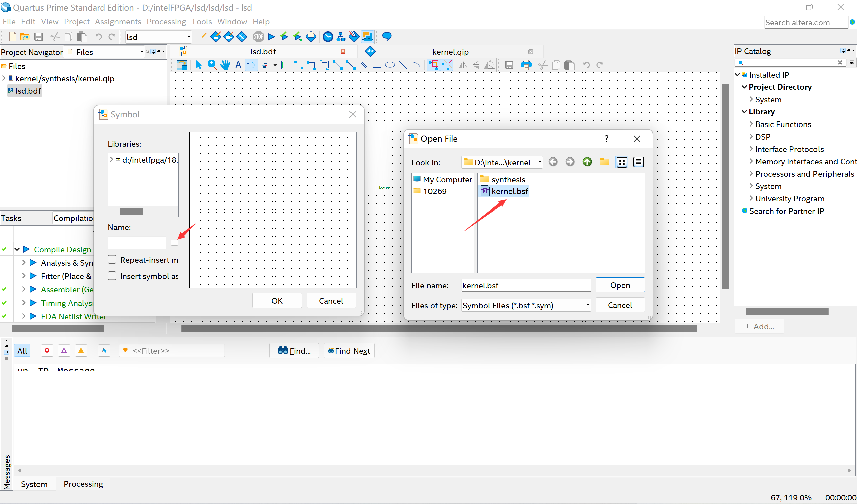The width and height of the screenshot is (857, 504).
Task: Pick the Text tool letter A
Action: point(238,65)
